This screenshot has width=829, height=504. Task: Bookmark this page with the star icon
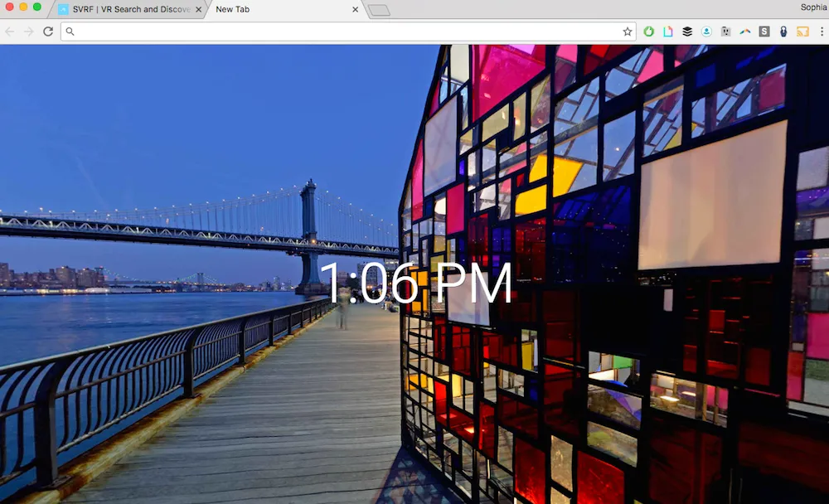tap(628, 31)
